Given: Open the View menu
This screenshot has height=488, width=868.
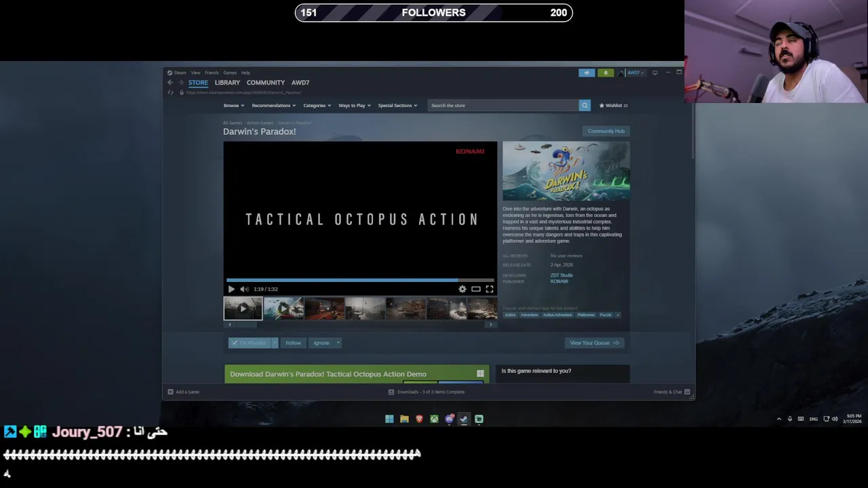Looking at the screenshot, I should (195, 73).
